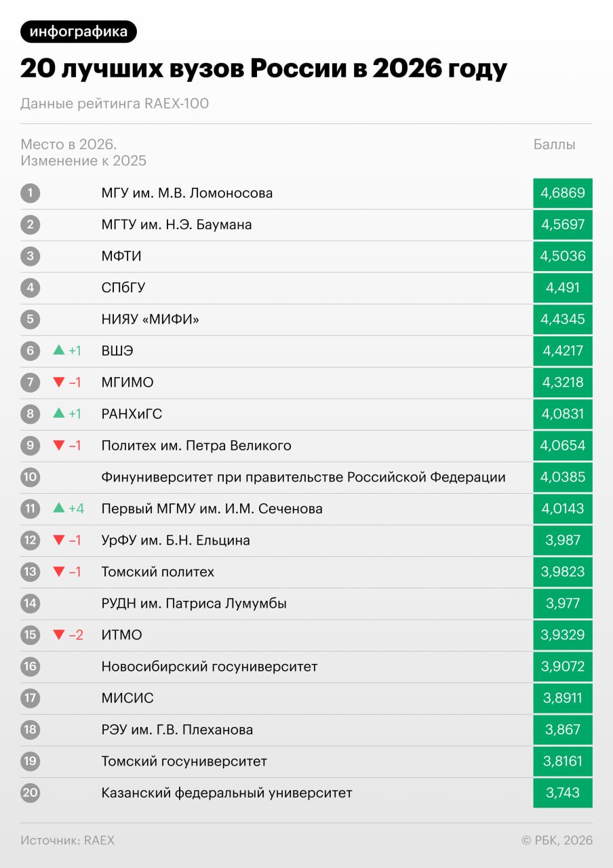The image size is (613, 868).
Task: Select 'Казанский федеральный университет' name
Action: pos(226,793)
